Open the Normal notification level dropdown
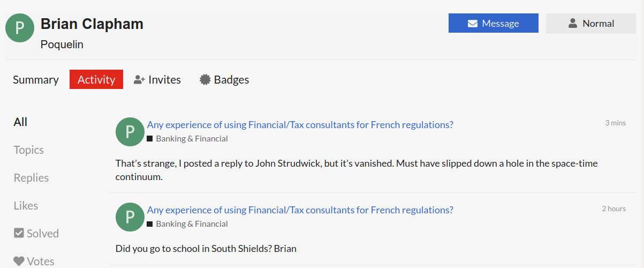 (x=591, y=24)
